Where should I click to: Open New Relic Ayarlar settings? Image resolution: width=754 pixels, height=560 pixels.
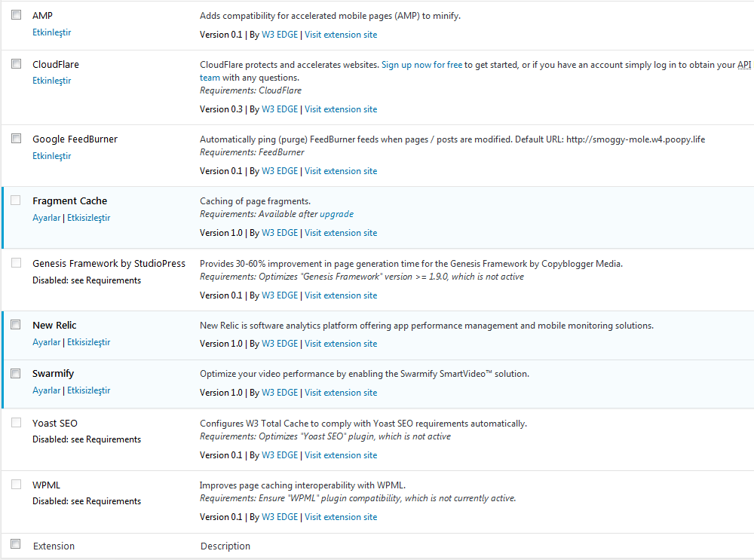coord(46,342)
